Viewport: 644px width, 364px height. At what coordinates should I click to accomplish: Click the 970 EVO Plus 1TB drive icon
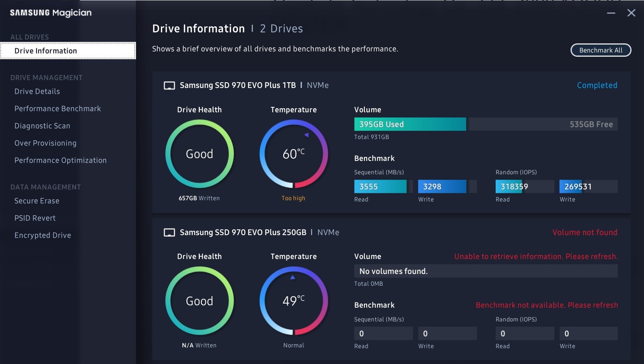169,86
